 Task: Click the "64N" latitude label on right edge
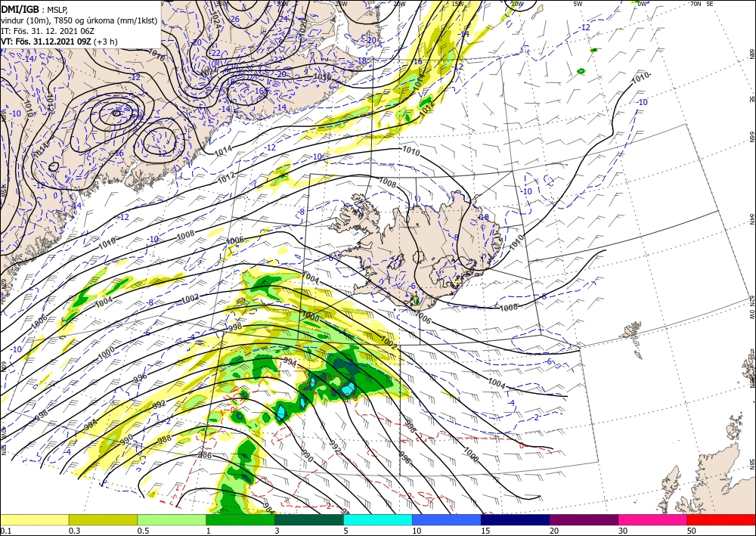tap(751, 218)
